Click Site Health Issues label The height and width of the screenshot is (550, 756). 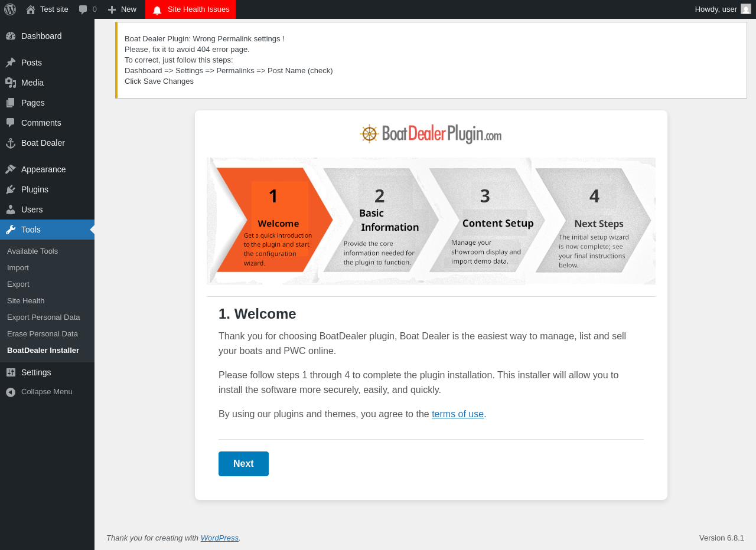click(x=198, y=9)
